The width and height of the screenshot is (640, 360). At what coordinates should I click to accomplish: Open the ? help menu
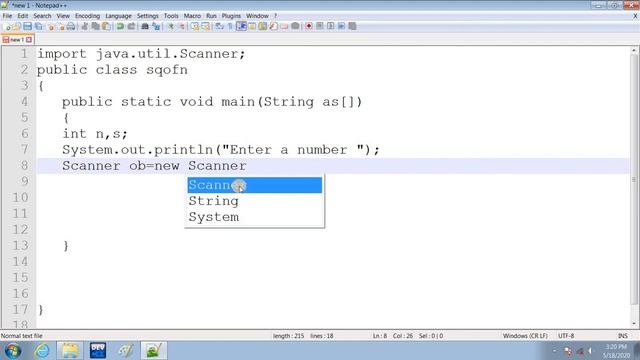pyautogui.click(x=276, y=16)
